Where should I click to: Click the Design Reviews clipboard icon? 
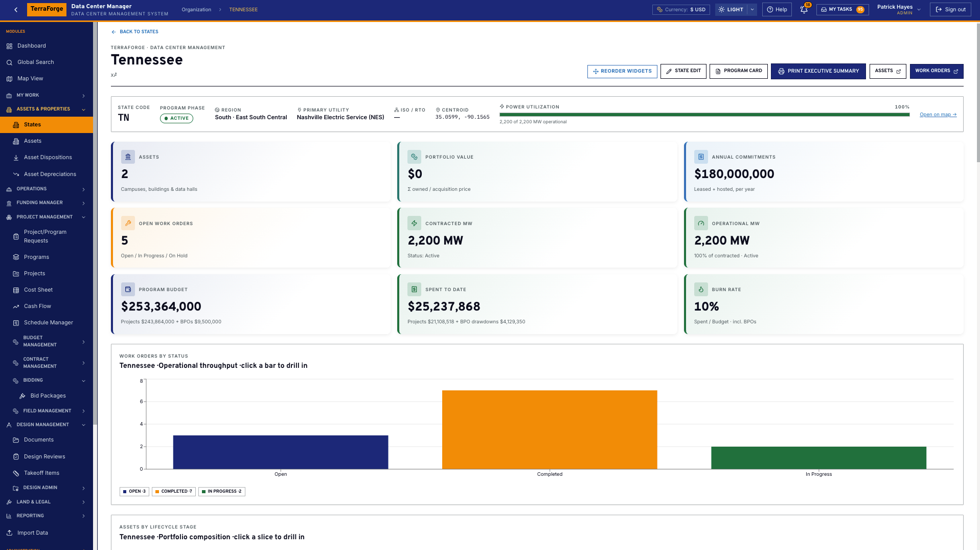[16, 457]
